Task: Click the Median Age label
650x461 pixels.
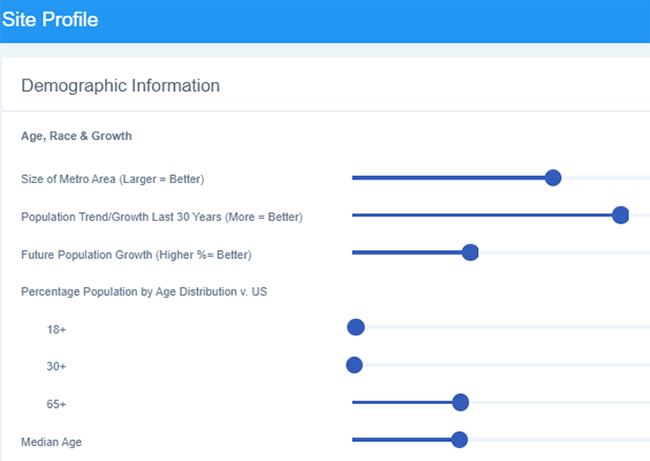Action: pyautogui.click(x=51, y=442)
